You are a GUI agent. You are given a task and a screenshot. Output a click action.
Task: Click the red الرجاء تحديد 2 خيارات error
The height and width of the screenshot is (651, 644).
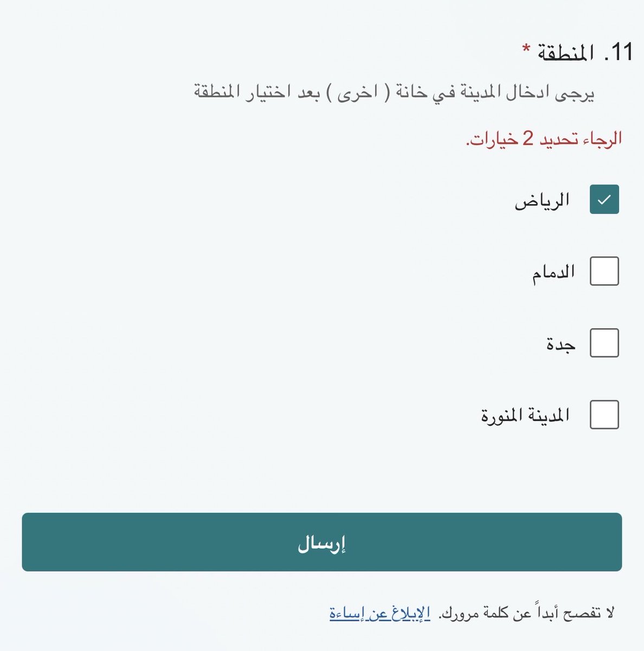pyautogui.click(x=544, y=139)
